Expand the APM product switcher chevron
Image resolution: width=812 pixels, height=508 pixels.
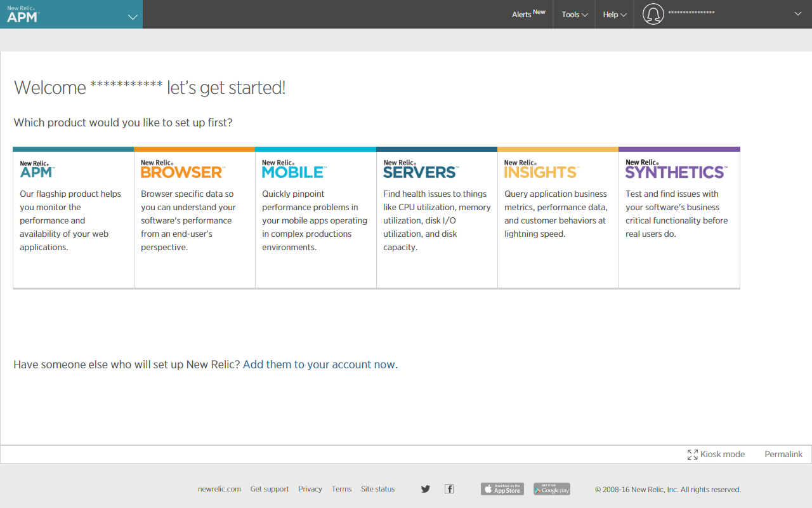point(133,17)
